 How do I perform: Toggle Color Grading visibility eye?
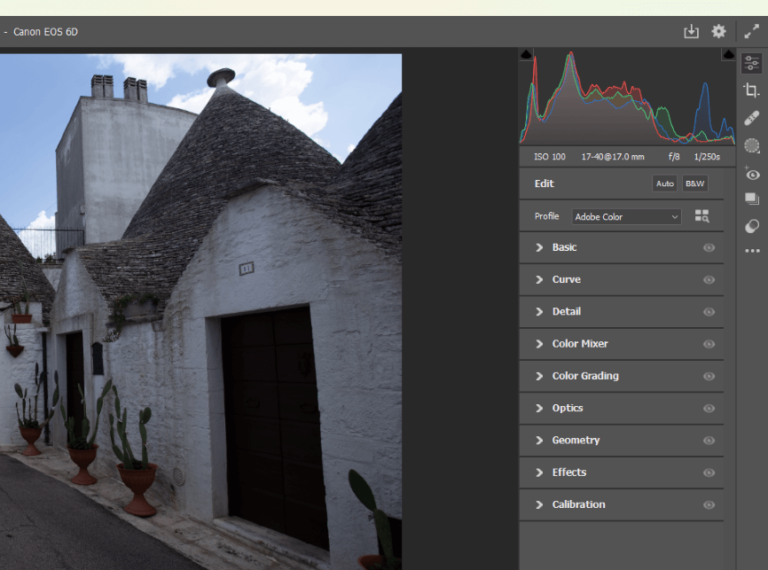(709, 377)
